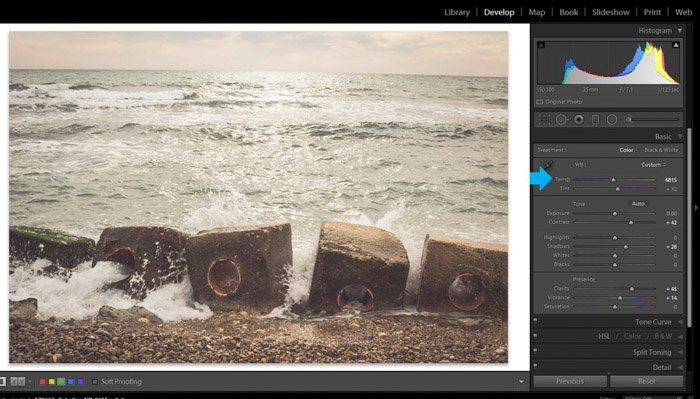Click the Highlights slider handle
The height and width of the screenshot is (399, 700).
click(x=615, y=238)
